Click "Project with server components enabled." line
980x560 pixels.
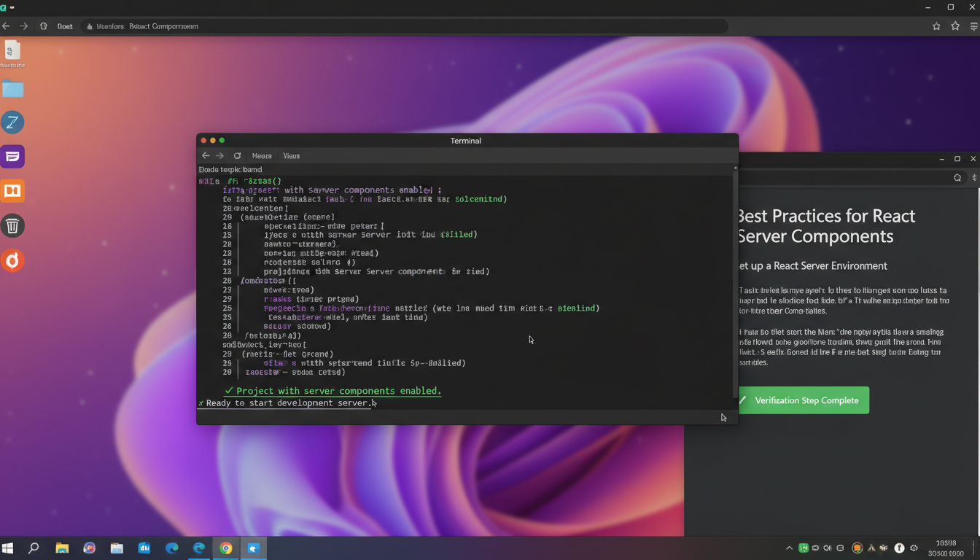333,391
